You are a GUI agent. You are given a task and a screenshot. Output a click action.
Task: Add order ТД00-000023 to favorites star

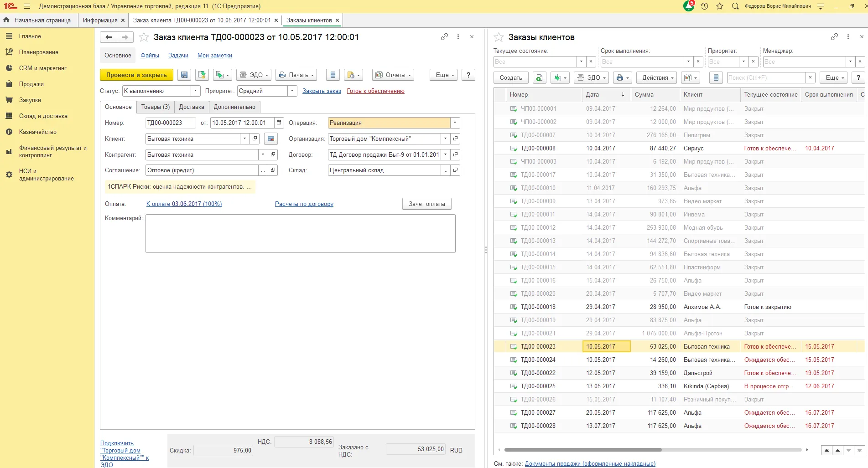tap(144, 37)
